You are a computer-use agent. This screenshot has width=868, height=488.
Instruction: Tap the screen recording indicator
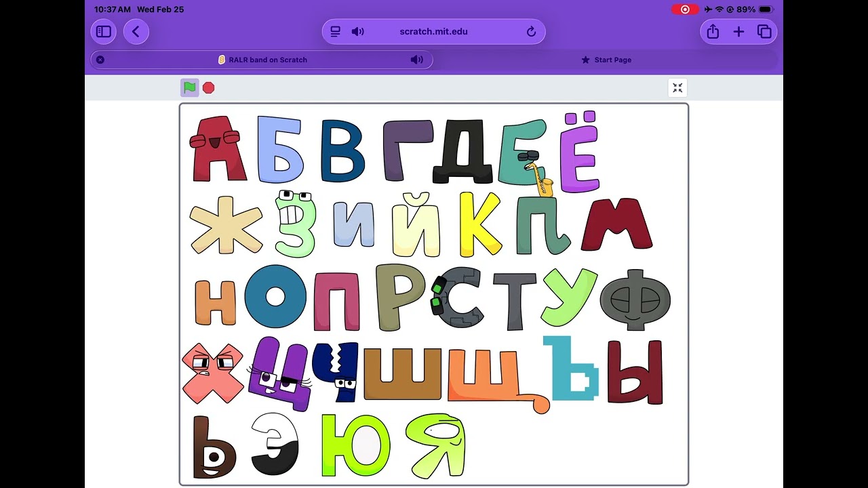point(685,9)
